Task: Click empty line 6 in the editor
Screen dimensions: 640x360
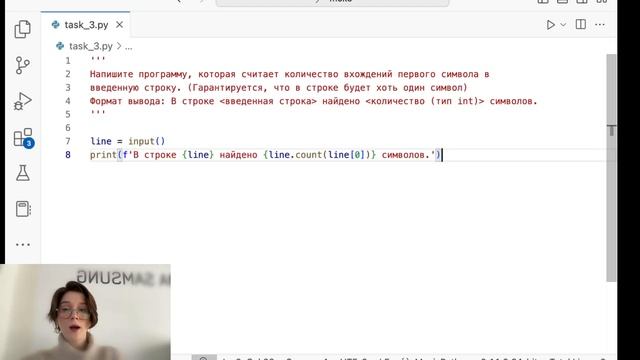Action: click(347, 128)
